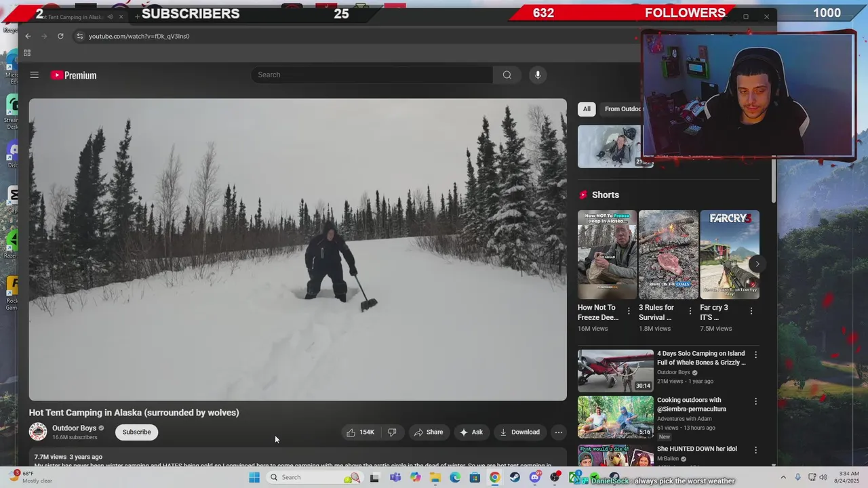Open Steam from the taskbar
The width and height of the screenshot is (868, 488).
(515, 477)
